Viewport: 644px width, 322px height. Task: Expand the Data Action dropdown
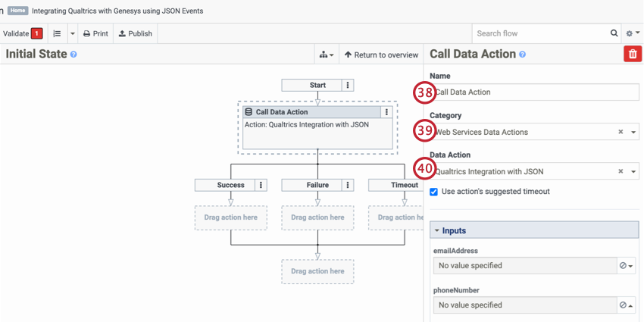[633, 172]
